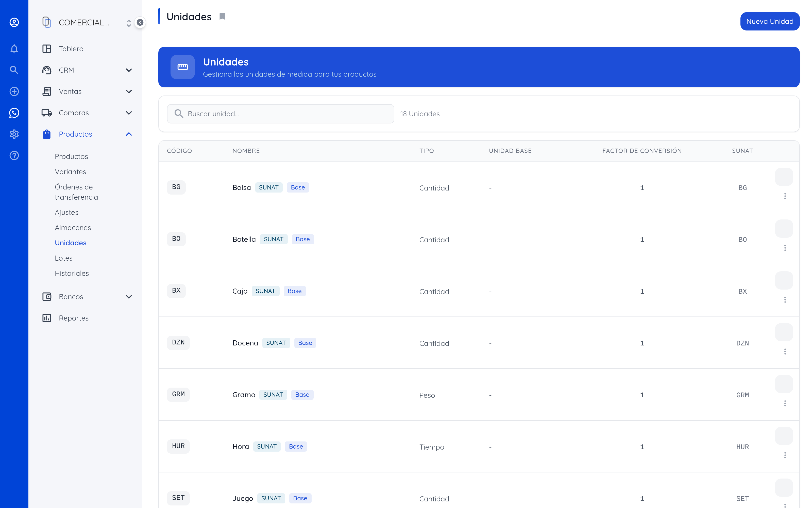The height and width of the screenshot is (508, 812).
Task: Open Ajustes submenu item
Action: (66, 212)
